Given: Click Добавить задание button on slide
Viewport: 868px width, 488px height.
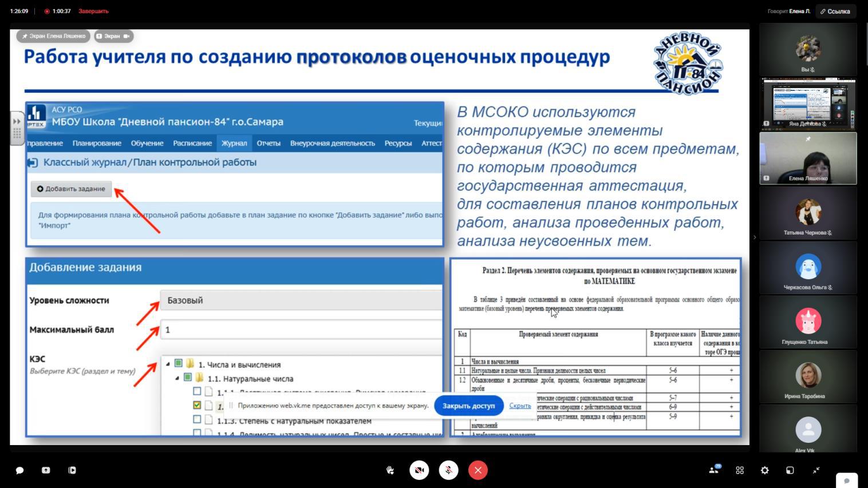Looking at the screenshot, I should pyautogui.click(x=72, y=189).
